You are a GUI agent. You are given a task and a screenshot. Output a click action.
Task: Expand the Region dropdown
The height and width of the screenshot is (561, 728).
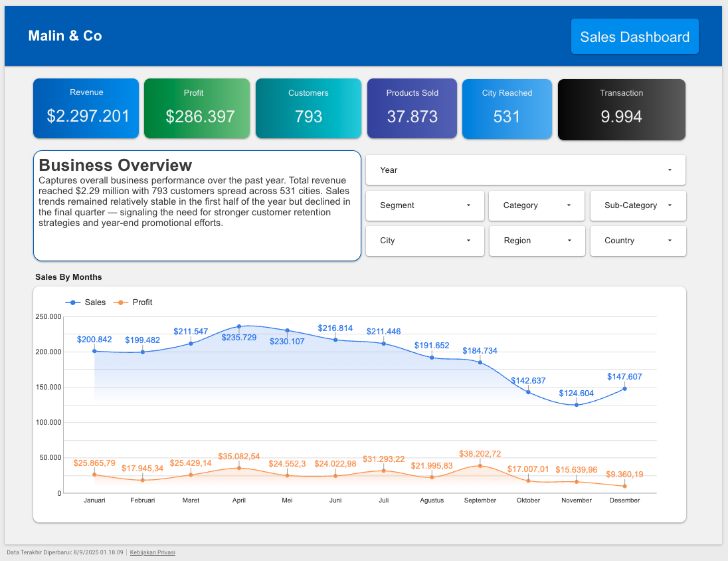tap(537, 241)
